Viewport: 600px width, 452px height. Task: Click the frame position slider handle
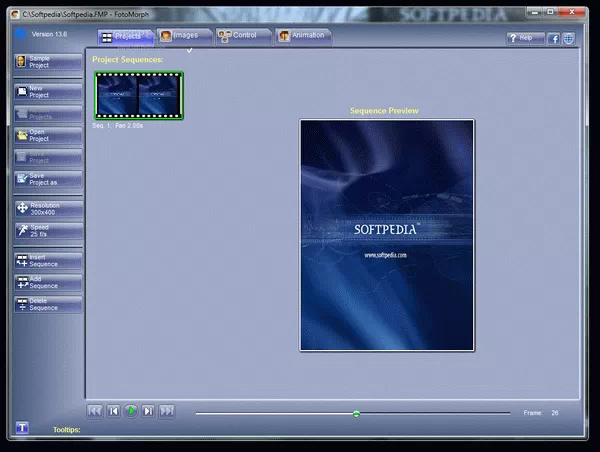356,412
